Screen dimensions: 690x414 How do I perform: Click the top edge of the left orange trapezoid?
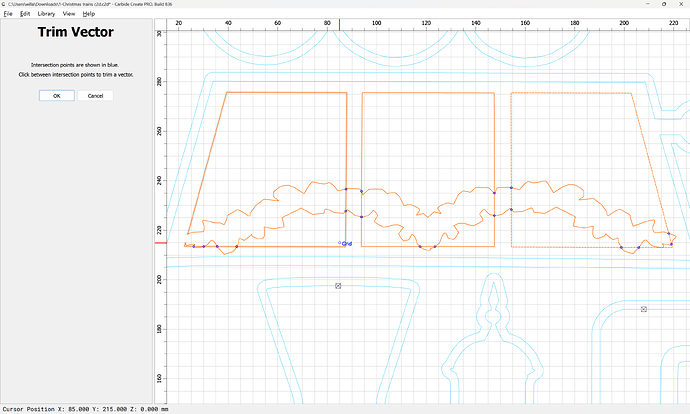[288, 93]
